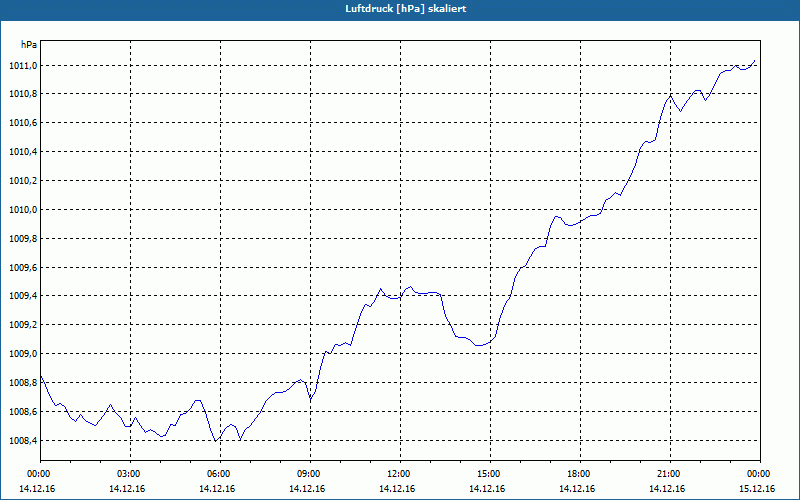The width and height of the screenshot is (800, 500).
Task: Click the 09:00 time label
Action: click(310, 474)
